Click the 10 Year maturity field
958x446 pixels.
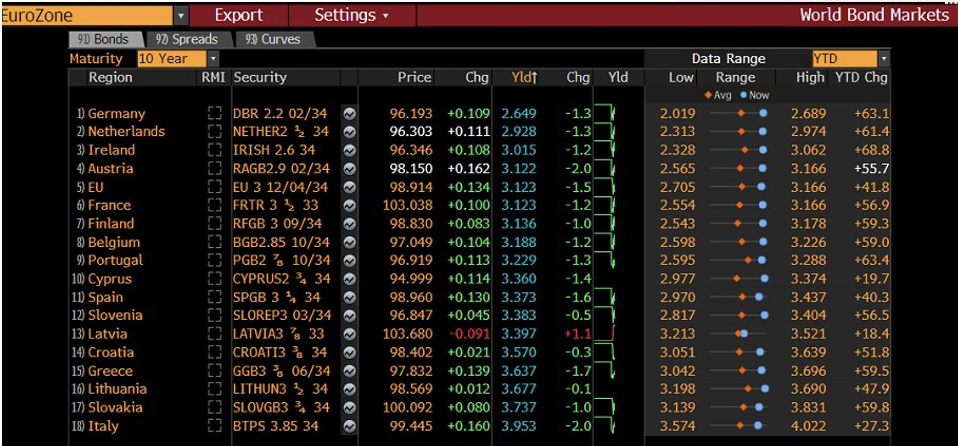tap(172, 59)
